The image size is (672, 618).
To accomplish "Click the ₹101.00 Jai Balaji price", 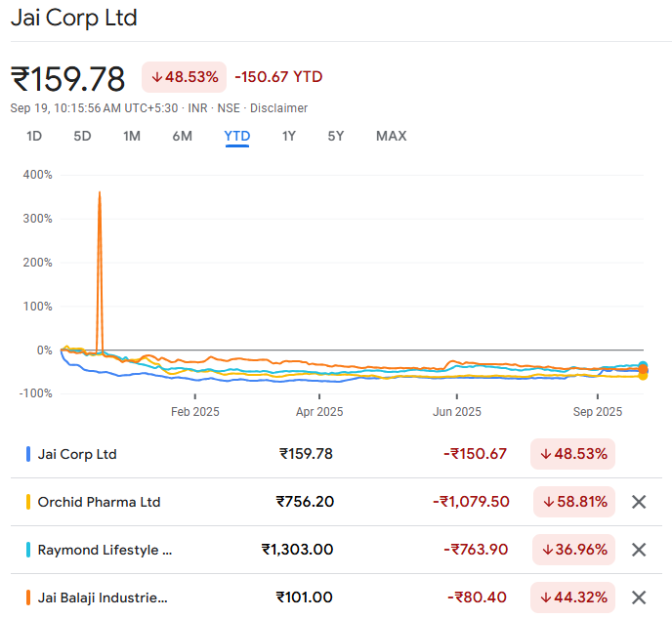I will click(305, 597).
